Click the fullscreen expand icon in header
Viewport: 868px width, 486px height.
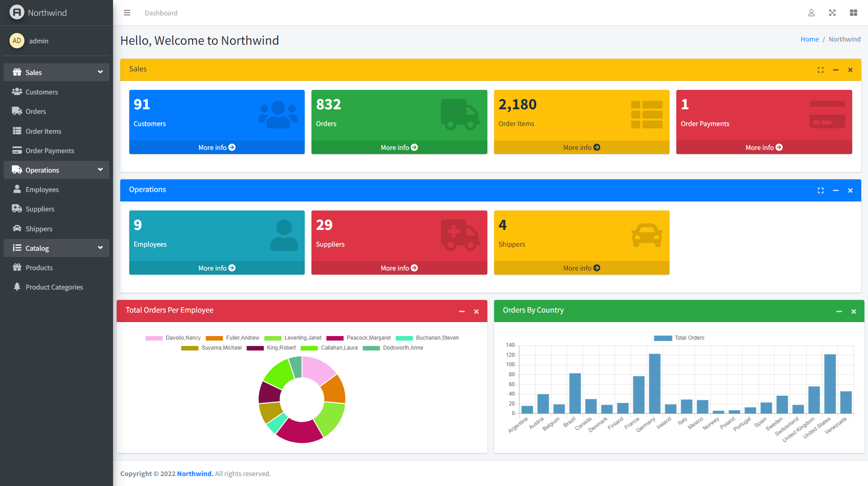point(832,13)
